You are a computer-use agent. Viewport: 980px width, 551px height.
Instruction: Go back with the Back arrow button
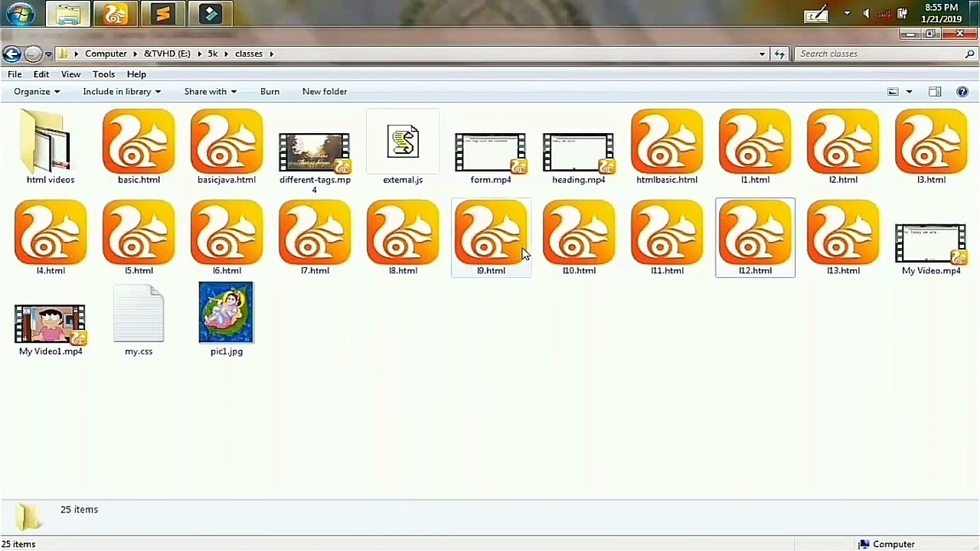pyautogui.click(x=11, y=54)
